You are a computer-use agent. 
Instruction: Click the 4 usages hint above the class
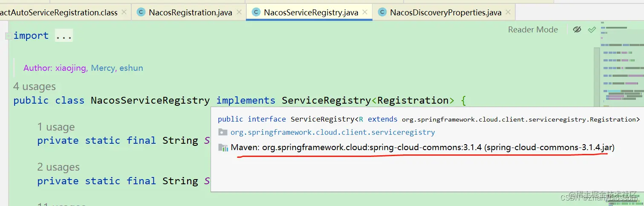(35, 87)
